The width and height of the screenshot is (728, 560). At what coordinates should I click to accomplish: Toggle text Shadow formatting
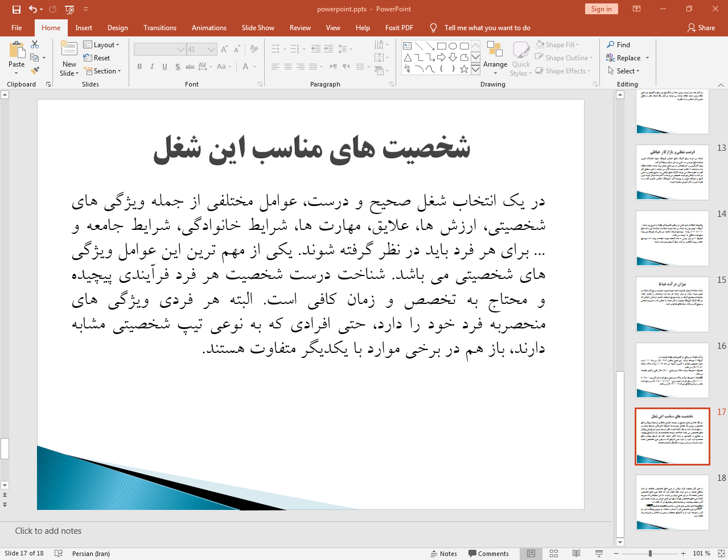coord(178,67)
